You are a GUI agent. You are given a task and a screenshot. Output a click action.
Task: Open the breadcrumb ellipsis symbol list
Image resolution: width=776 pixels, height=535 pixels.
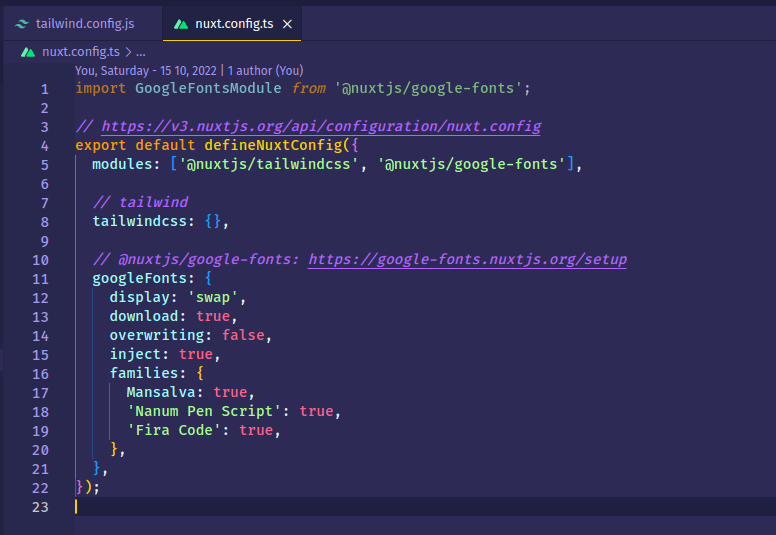pos(141,52)
